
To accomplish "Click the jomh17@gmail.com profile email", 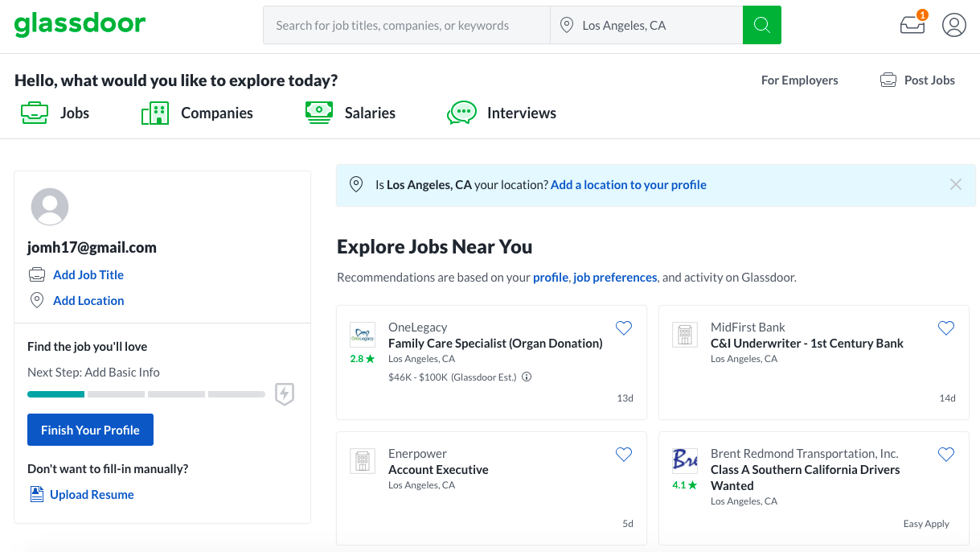I will (x=92, y=247).
